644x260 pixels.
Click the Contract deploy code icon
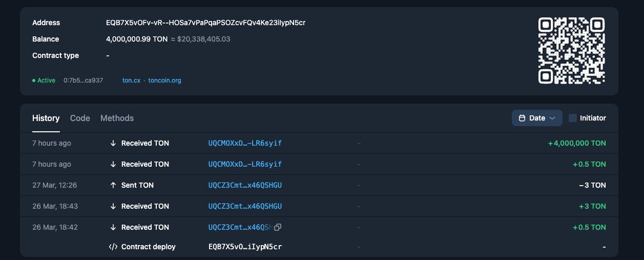coord(113,247)
